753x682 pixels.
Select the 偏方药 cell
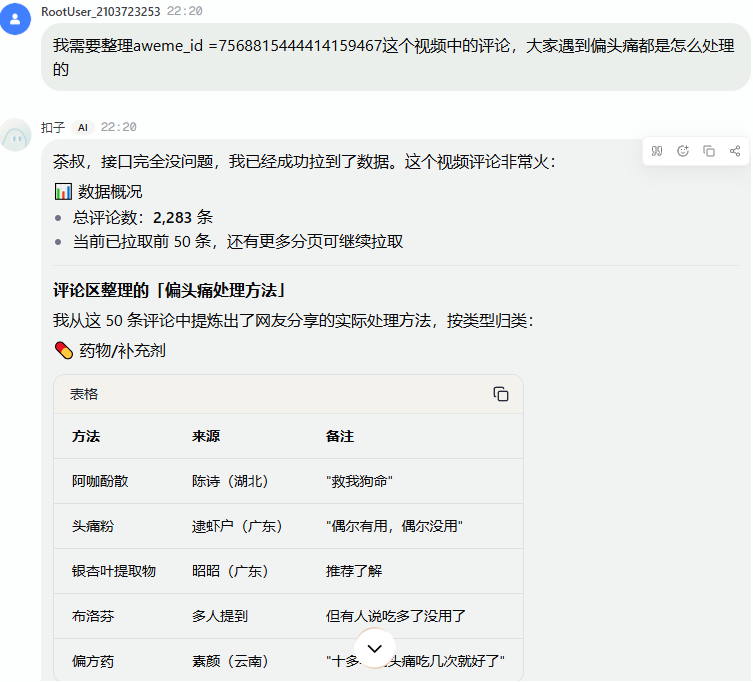pos(93,661)
